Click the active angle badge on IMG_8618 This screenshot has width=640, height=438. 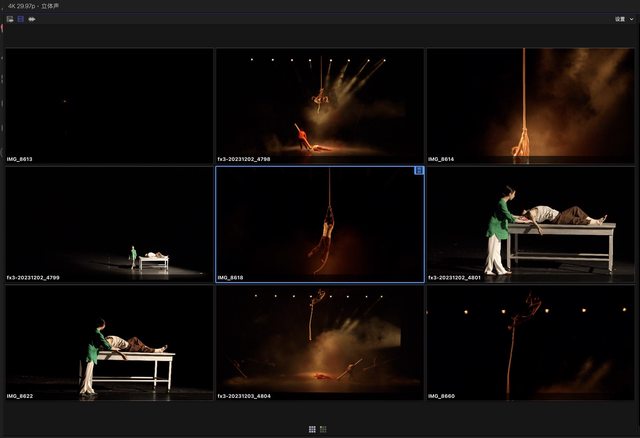pos(419,171)
